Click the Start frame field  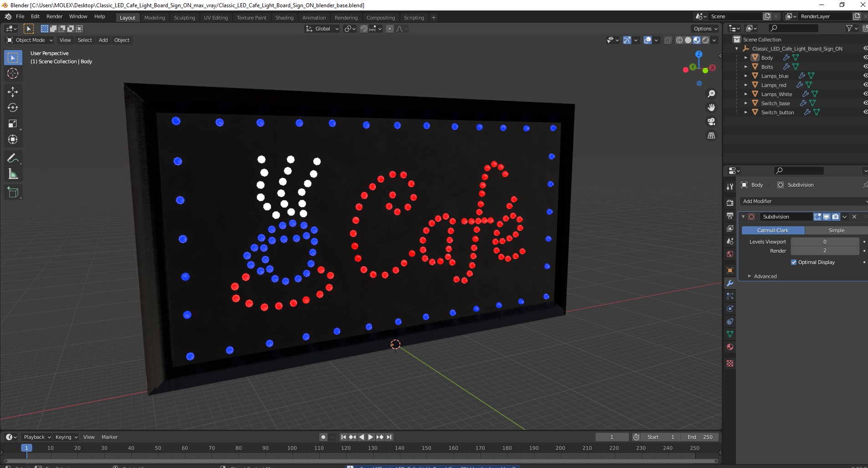pyautogui.click(x=661, y=437)
